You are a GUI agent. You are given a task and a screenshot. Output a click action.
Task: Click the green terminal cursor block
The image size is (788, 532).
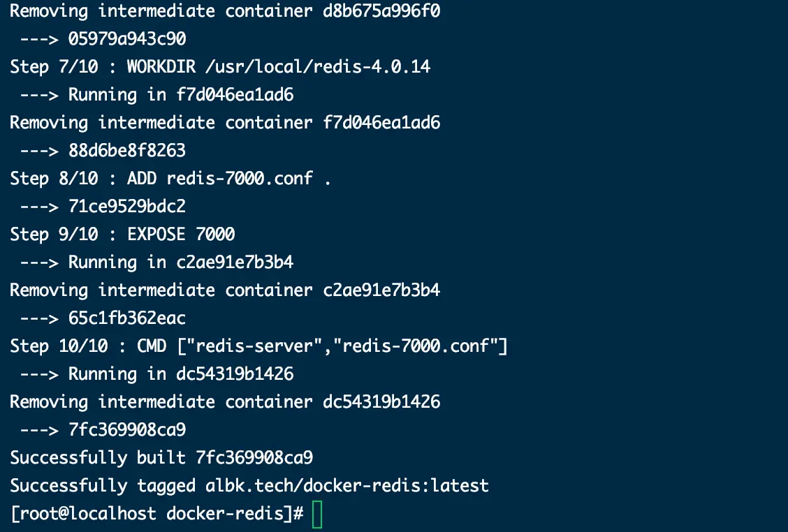coord(317,515)
